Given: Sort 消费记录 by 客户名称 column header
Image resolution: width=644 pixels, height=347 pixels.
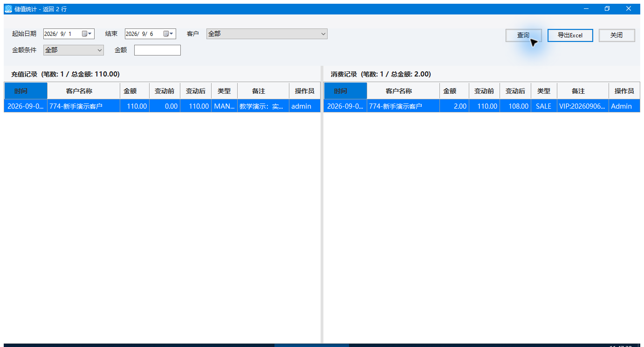Looking at the screenshot, I should coord(403,91).
